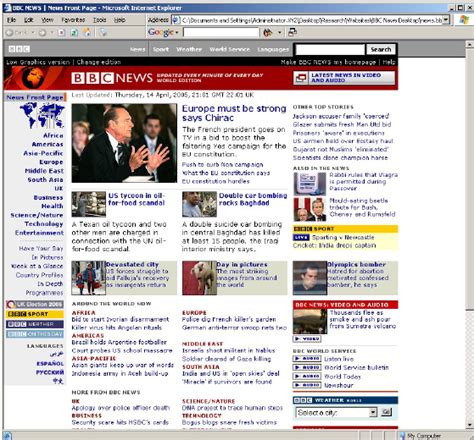Click the Google toolbar search field
The height and width of the screenshot is (440, 474).
(x=221, y=32)
